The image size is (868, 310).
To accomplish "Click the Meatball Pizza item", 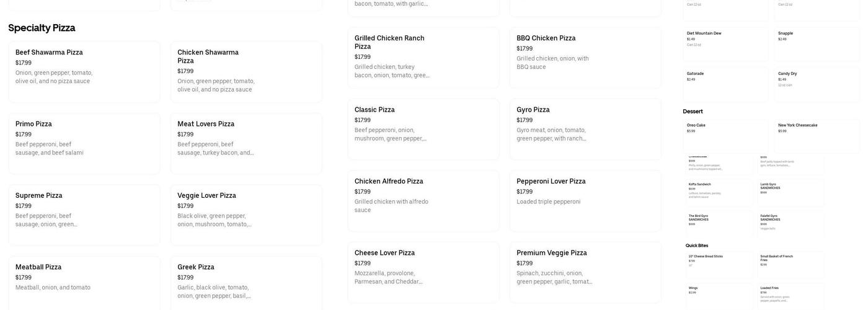I will [84, 282].
